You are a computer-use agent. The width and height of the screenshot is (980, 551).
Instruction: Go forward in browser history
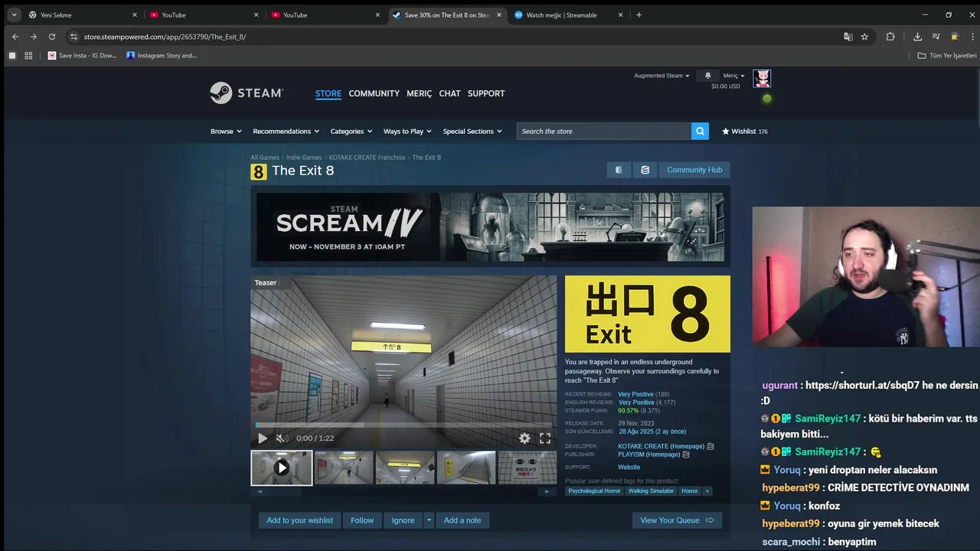pyautogui.click(x=33, y=36)
